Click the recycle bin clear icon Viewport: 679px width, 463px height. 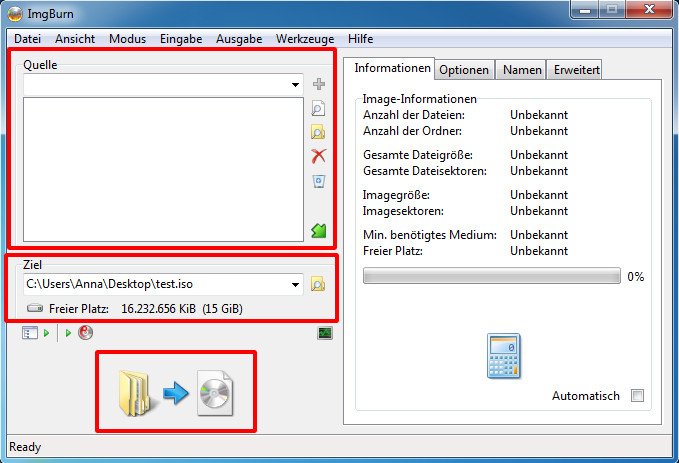click(319, 181)
